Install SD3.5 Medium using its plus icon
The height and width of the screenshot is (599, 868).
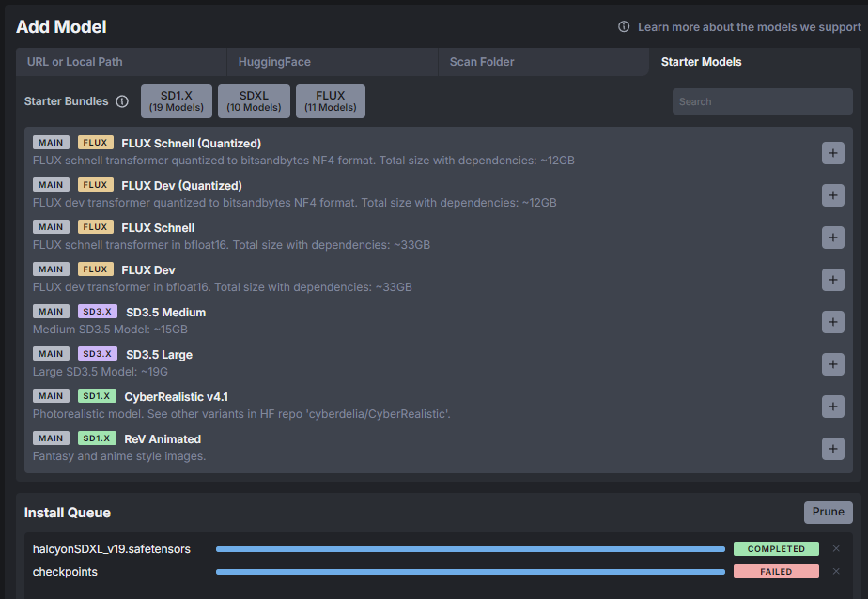point(832,322)
